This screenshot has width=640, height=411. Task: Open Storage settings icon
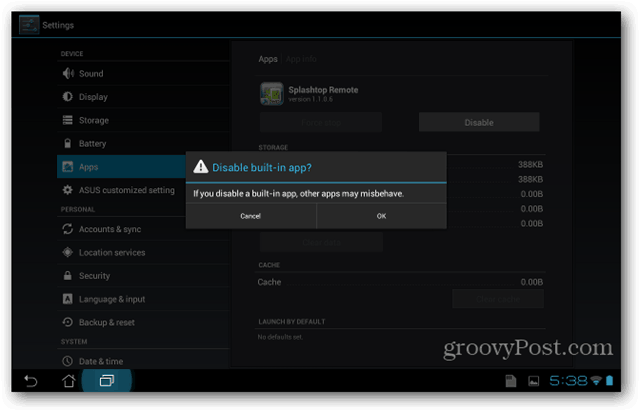pyautogui.click(x=67, y=120)
